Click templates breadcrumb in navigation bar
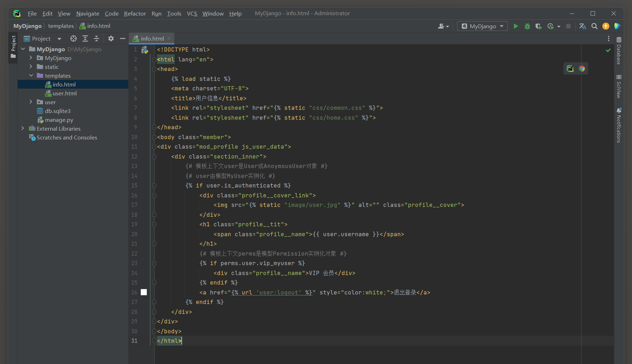 tap(61, 26)
